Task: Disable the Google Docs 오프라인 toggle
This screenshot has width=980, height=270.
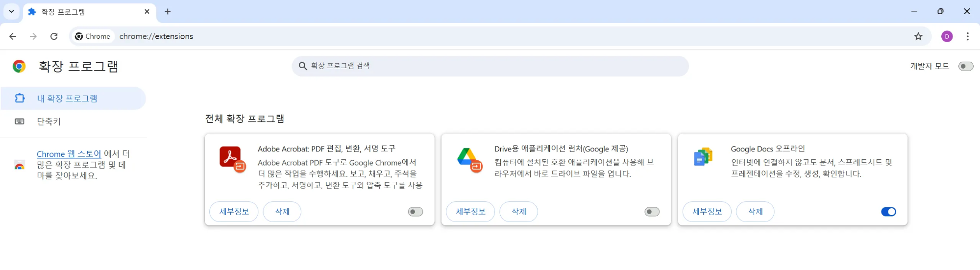Action: pyautogui.click(x=889, y=212)
